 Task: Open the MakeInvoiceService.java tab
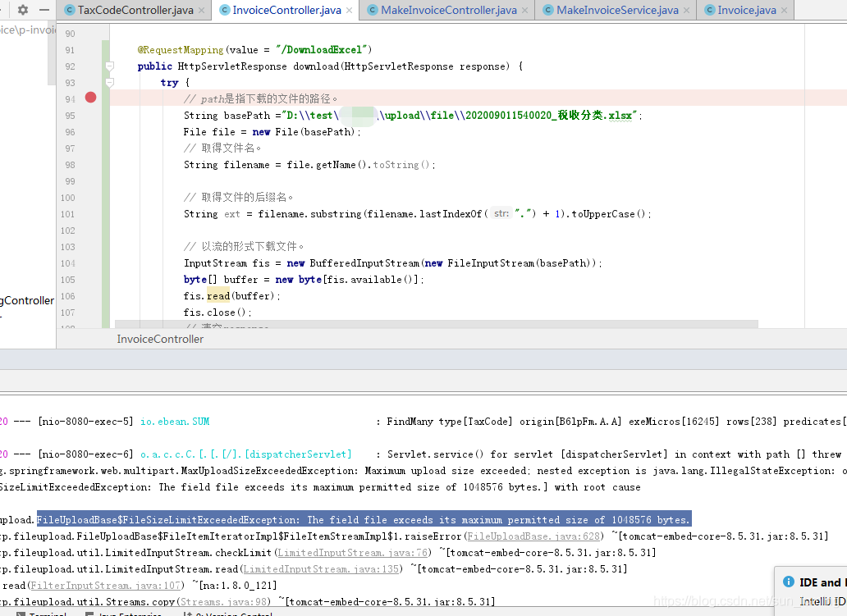point(617,11)
